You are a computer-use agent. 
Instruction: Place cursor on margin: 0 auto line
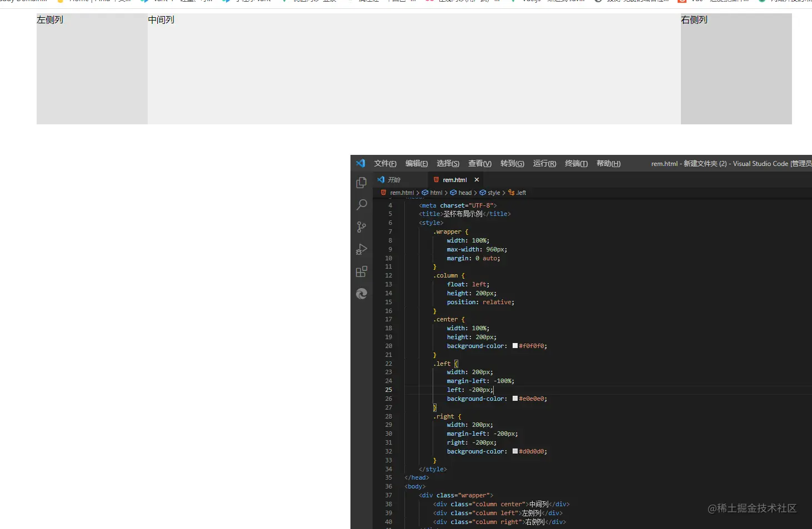[474, 258]
